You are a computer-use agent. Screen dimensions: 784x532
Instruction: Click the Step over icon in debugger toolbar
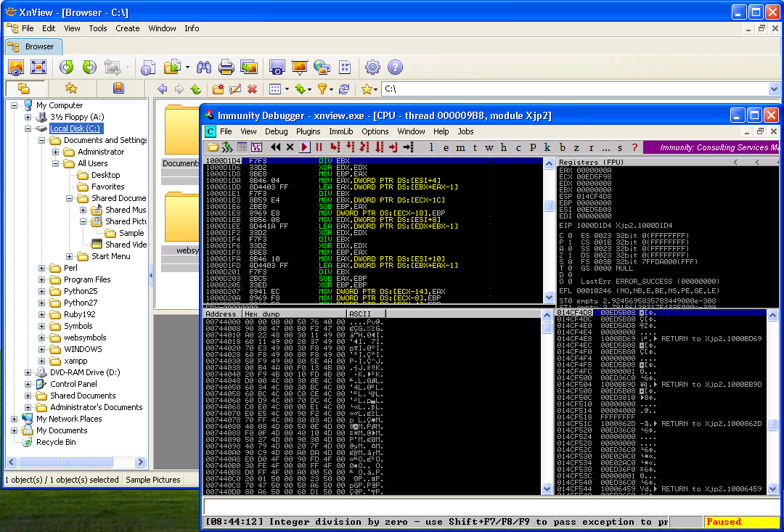click(x=350, y=147)
